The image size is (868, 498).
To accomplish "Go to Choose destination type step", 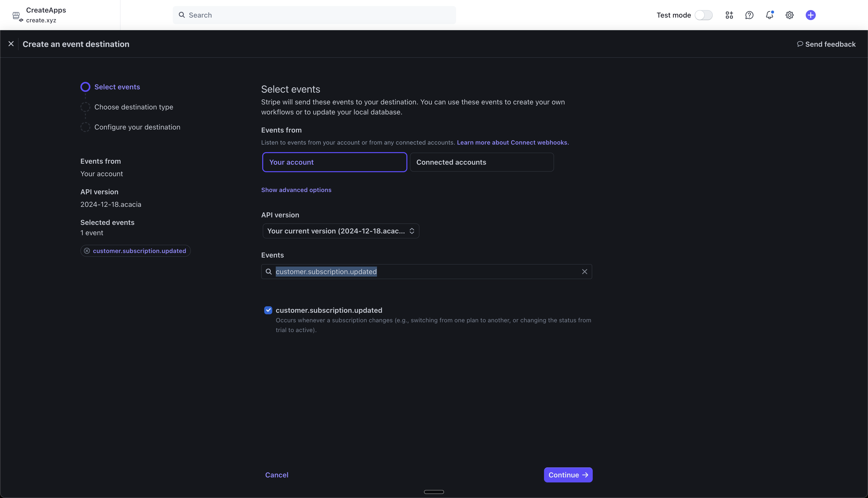I will click(x=133, y=107).
